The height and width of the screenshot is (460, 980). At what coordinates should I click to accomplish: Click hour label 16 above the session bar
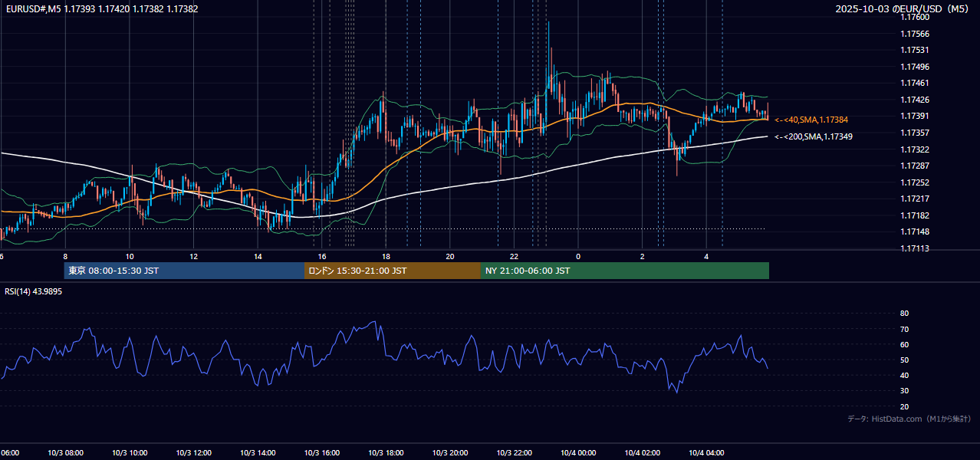coord(322,256)
